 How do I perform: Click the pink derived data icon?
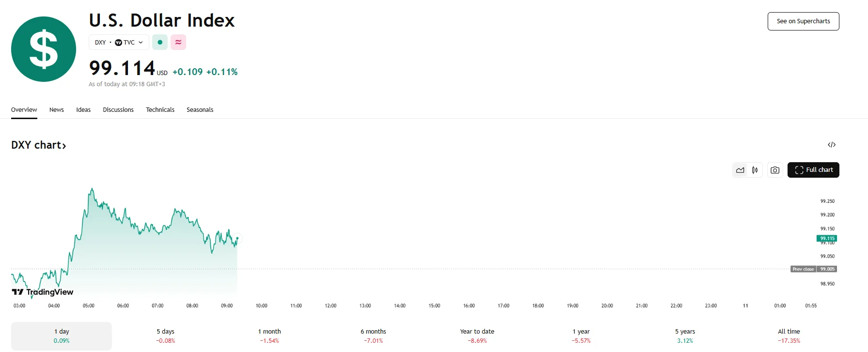[x=178, y=42]
